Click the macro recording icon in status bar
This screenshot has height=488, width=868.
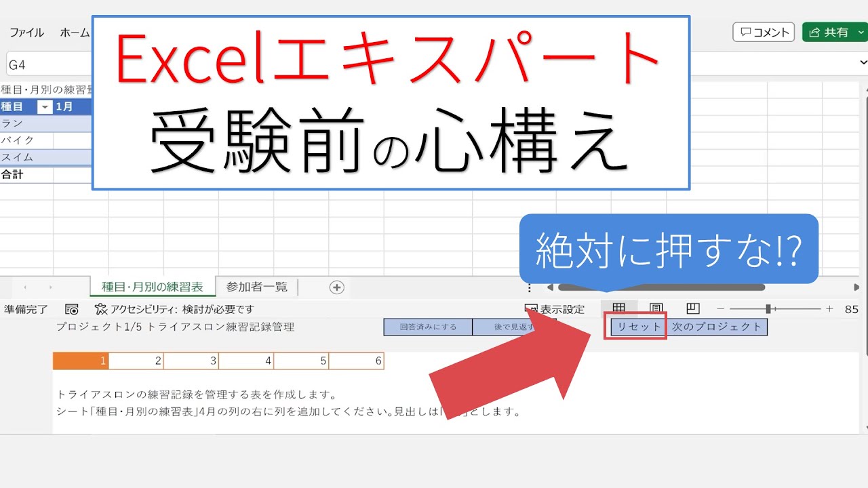point(71,309)
